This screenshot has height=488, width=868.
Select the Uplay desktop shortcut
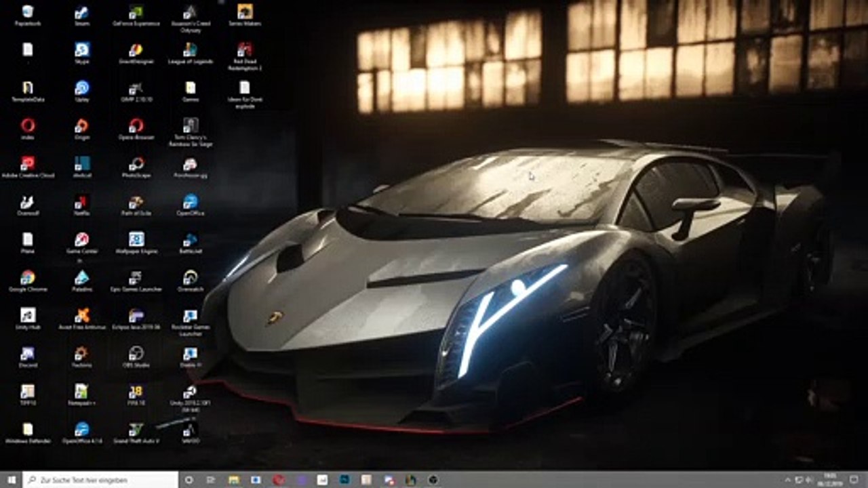tap(82, 91)
